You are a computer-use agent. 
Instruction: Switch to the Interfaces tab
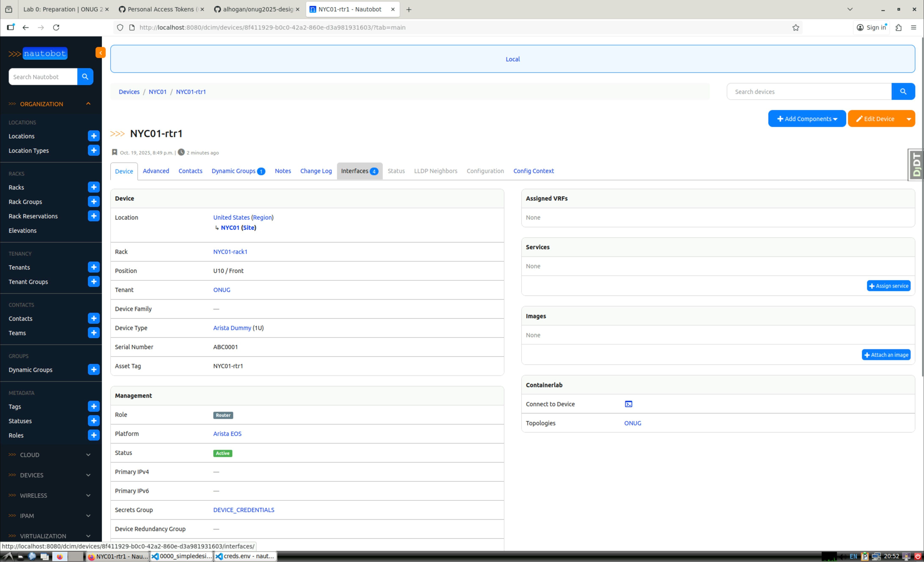[x=359, y=171]
